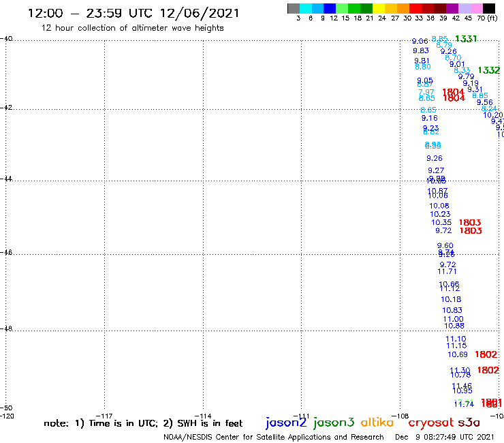Image resolution: width=504 pixels, height=443 pixels.
Task: Click the wave height value '9.27'
Action: click(436, 170)
